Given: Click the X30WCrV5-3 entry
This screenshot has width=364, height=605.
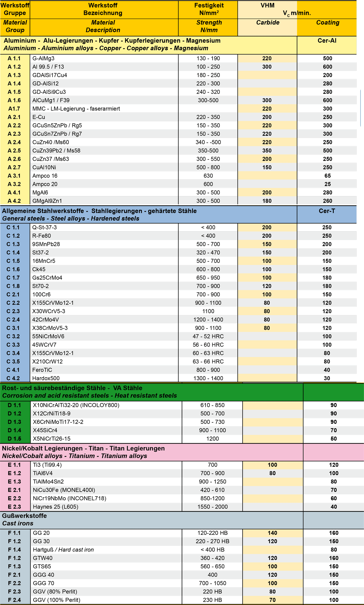Looking at the screenshot, I should (x=49, y=311).
